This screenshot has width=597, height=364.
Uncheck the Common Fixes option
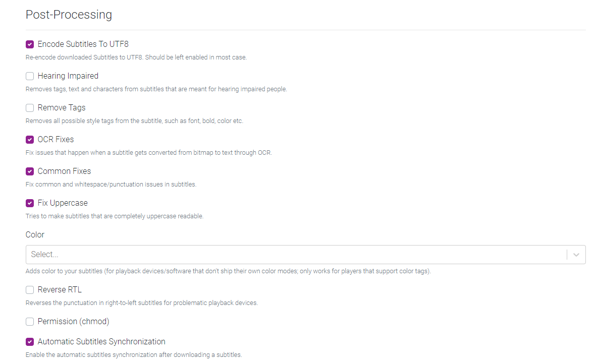(29, 171)
